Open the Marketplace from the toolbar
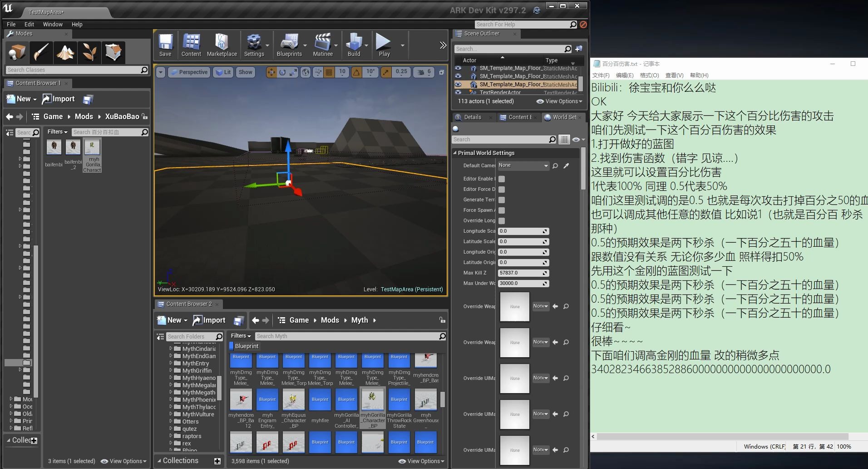868x469 pixels. [222, 44]
